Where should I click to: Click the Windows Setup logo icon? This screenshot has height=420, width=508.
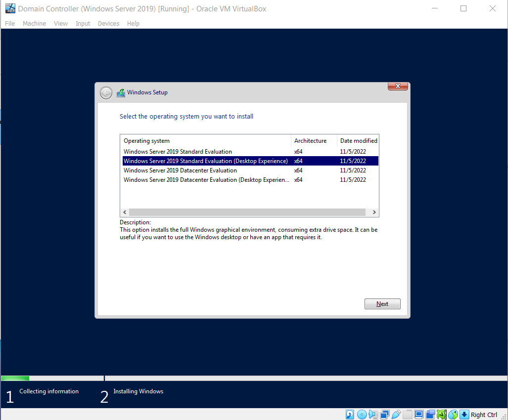pos(121,92)
